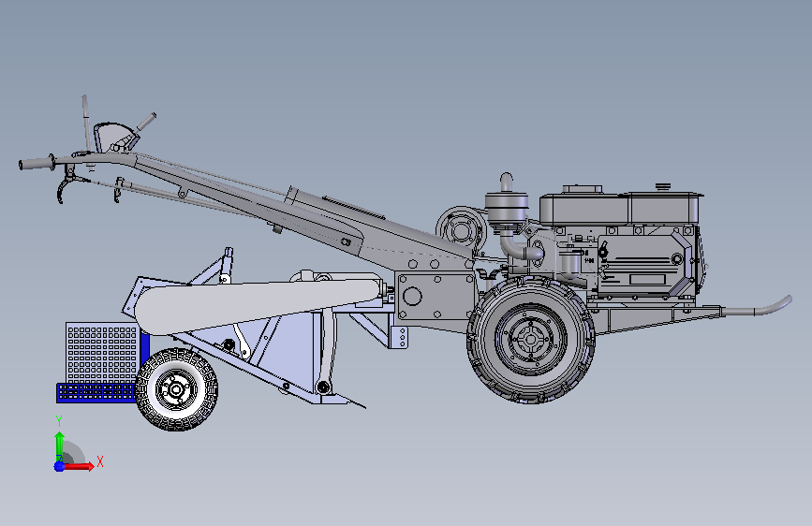Select the air filter canister above the intake pipe
Image resolution: width=812 pixels, height=526 pixels.
pos(507,209)
